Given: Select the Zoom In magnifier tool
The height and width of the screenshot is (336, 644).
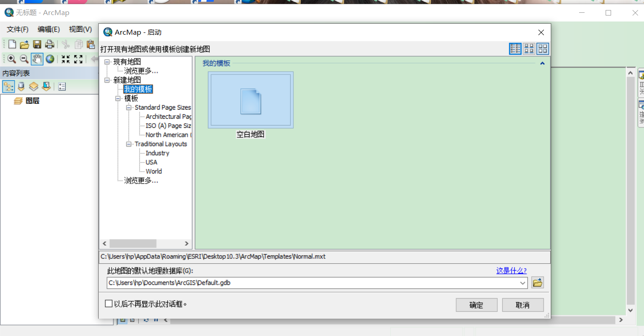Looking at the screenshot, I should (11, 59).
